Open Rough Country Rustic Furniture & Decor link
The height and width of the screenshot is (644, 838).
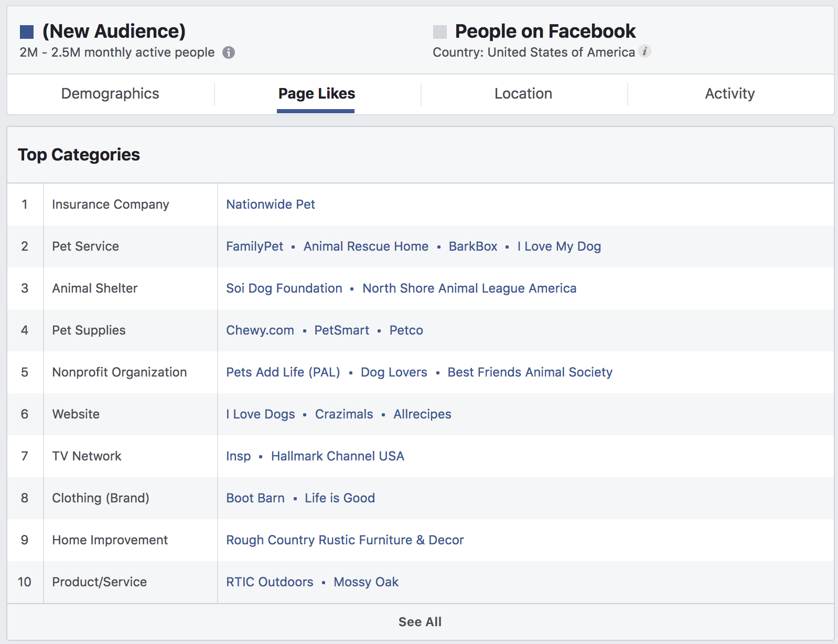coord(345,540)
